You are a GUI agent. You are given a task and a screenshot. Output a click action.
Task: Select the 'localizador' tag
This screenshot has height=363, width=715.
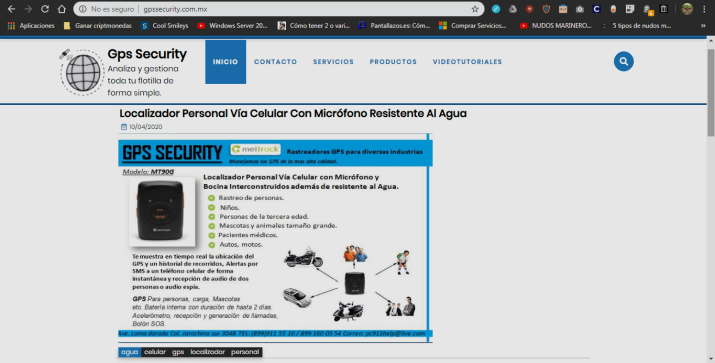tap(207, 352)
